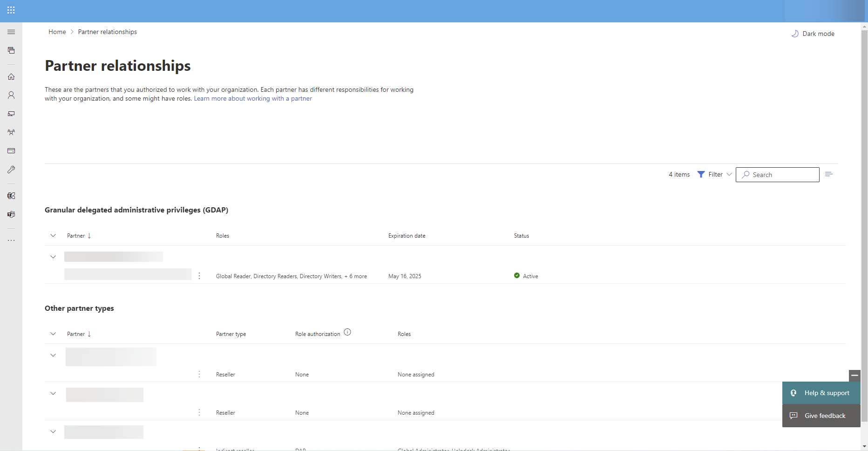Click 'Reseller' in the first Other partner row
Viewport: 868px width, 451px height.
225,375
